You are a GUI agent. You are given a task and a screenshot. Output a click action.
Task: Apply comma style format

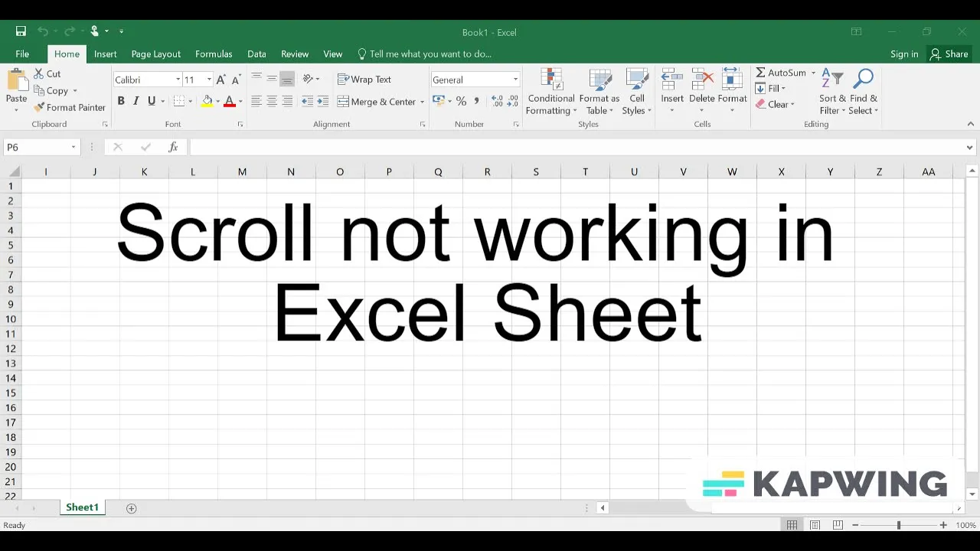click(x=476, y=101)
